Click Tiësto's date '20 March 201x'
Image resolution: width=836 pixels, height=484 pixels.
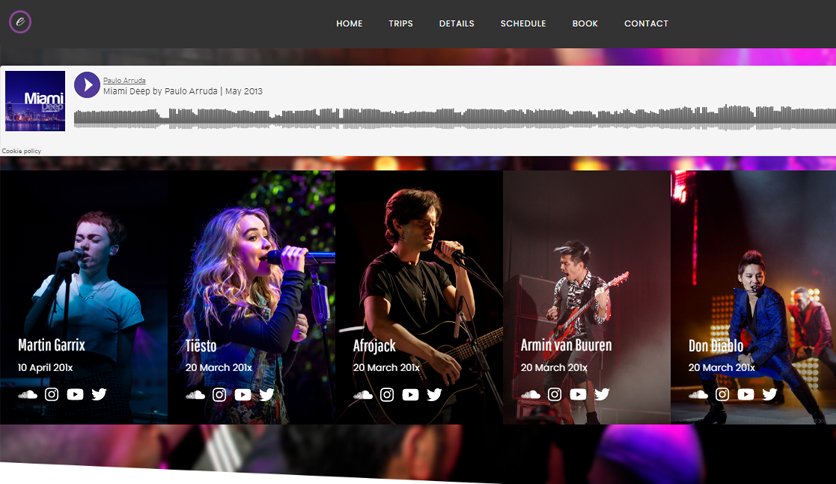[219, 367]
